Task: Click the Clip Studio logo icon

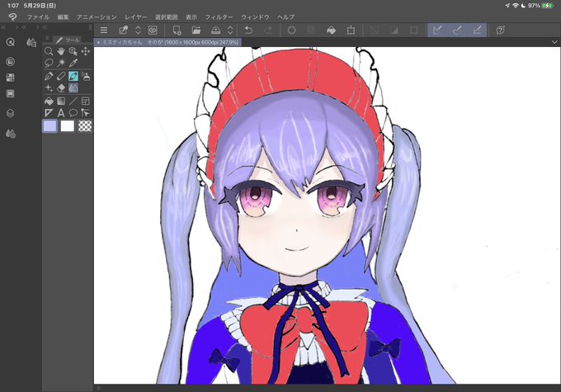Action: tap(12, 17)
